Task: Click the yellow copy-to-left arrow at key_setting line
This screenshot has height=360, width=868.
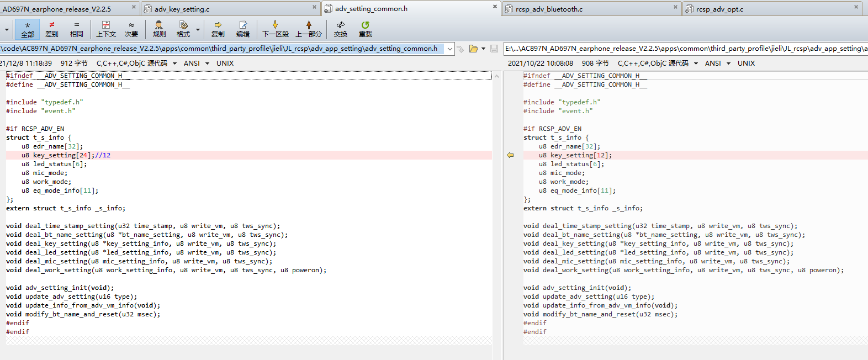Action: click(510, 155)
